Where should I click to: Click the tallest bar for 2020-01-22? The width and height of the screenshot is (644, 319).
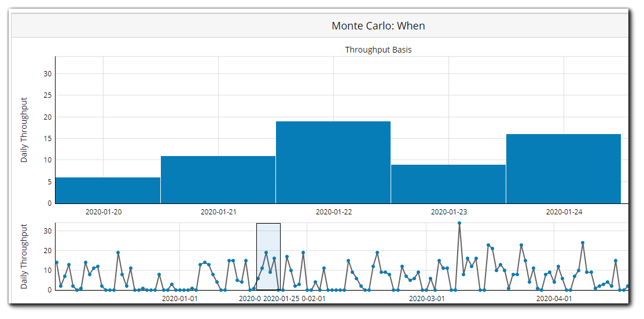tap(333, 162)
